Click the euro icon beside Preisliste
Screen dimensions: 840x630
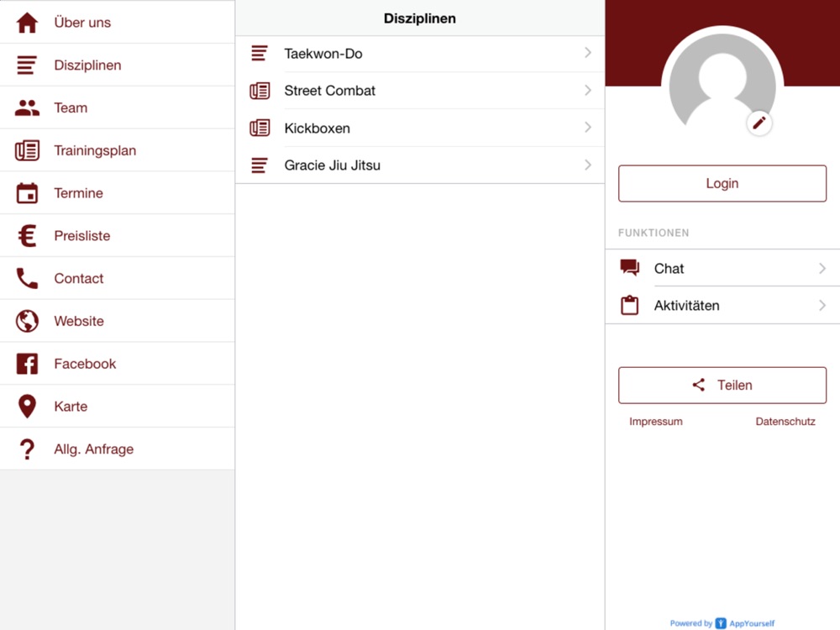coord(28,236)
